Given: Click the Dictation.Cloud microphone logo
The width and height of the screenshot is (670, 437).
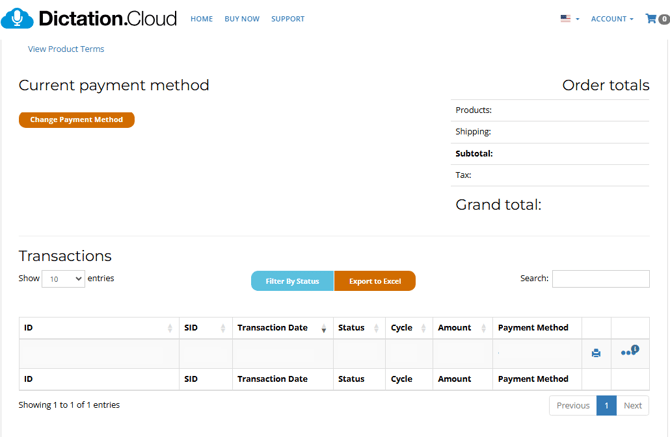Looking at the screenshot, I should tap(18, 18).
